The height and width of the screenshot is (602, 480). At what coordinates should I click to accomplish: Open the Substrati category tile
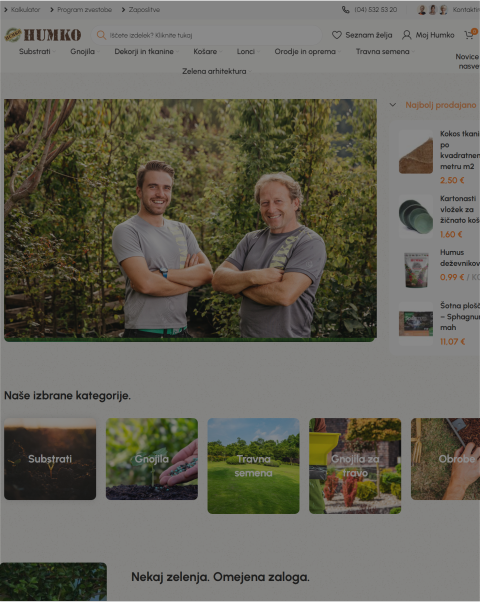pyautogui.click(x=50, y=459)
